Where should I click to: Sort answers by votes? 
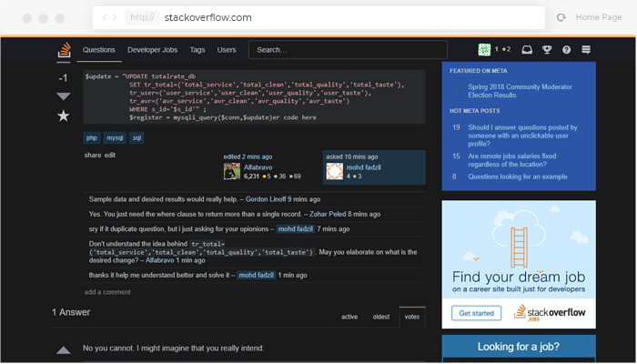click(x=412, y=317)
